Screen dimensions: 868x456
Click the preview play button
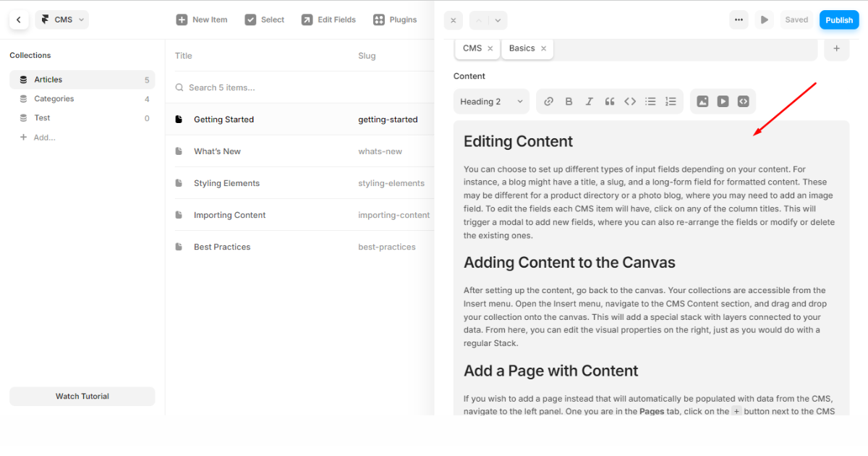765,20
